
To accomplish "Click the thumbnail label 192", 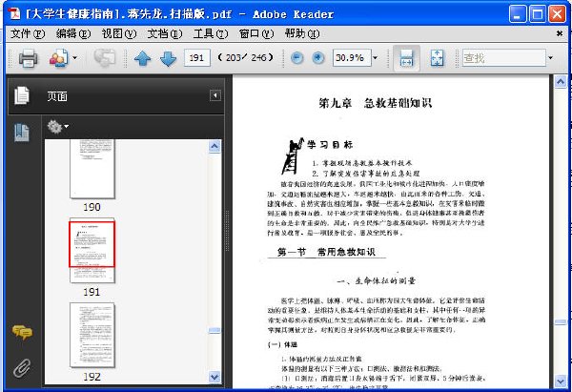I will [x=92, y=377].
